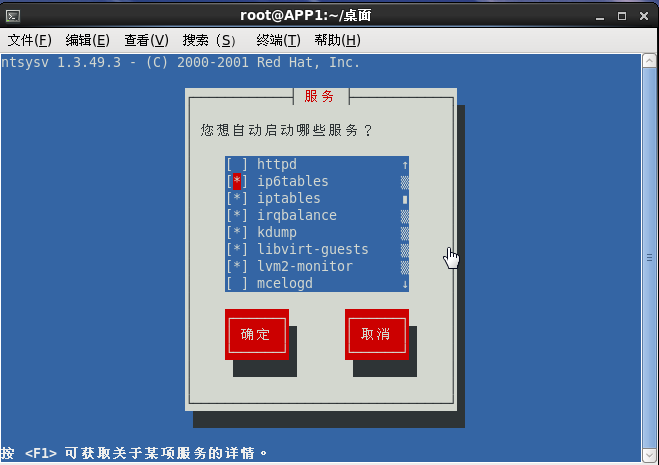This screenshot has height=465, width=659.
Task: Uncheck the ip6tables service checkbox
Action: point(237,182)
